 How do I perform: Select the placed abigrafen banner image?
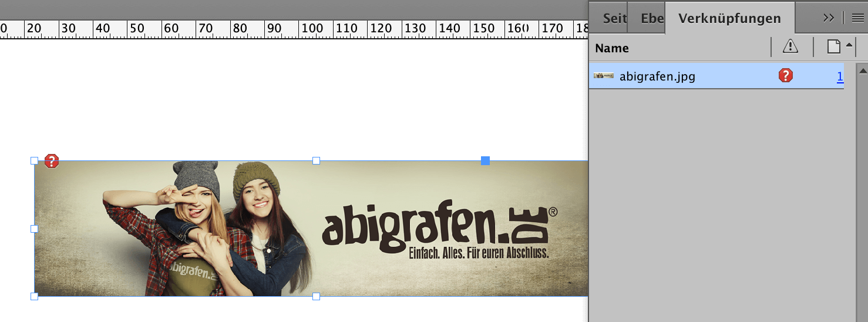pyautogui.click(x=311, y=229)
